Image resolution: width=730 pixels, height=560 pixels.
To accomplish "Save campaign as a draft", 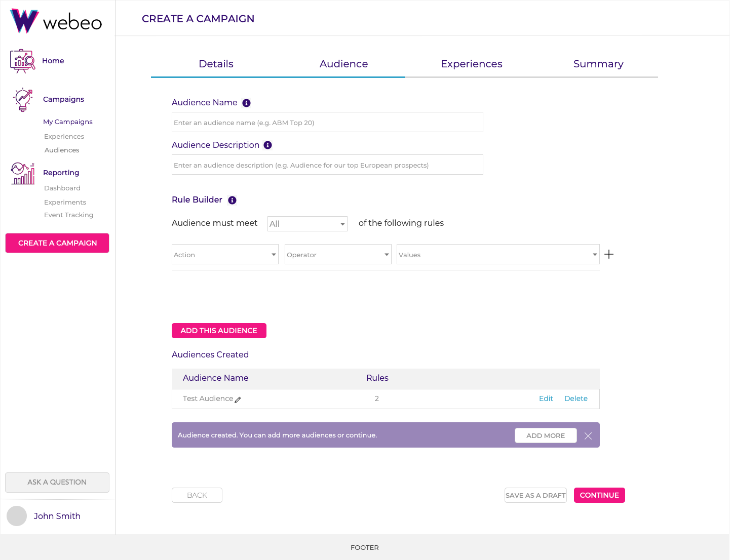I will click(535, 495).
